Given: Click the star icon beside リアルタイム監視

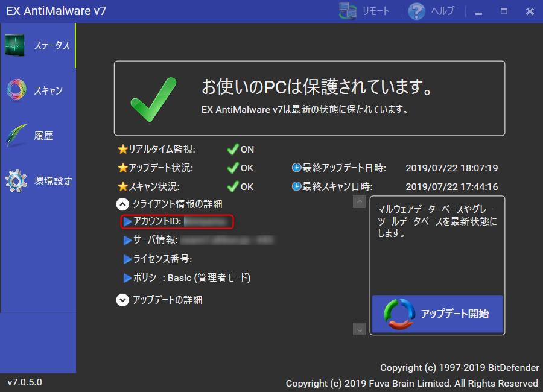Looking at the screenshot, I should coord(123,149).
